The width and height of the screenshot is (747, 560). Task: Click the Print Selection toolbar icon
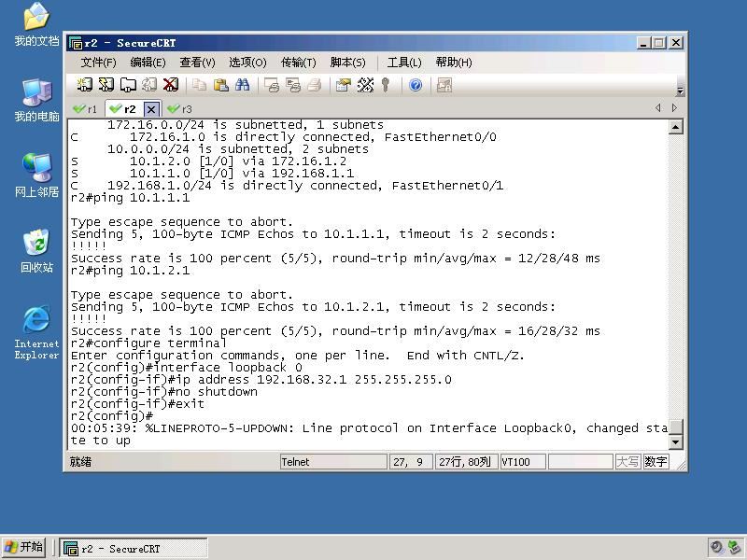coord(293,85)
